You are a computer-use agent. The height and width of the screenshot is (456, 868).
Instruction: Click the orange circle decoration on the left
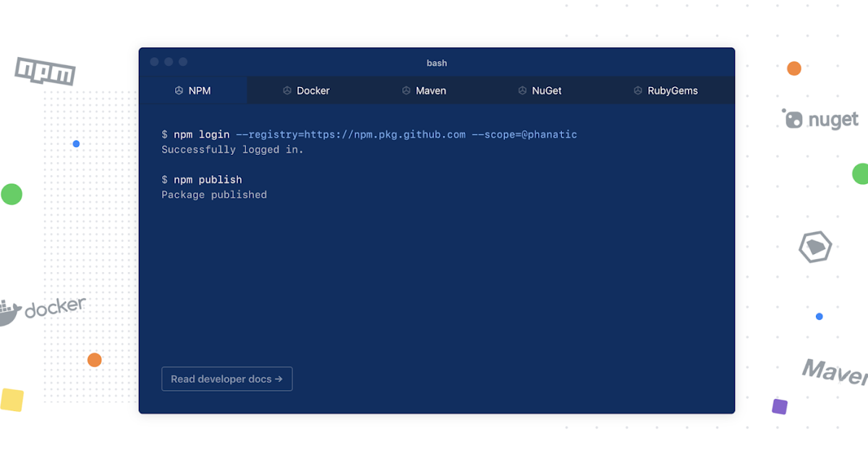coord(94,360)
